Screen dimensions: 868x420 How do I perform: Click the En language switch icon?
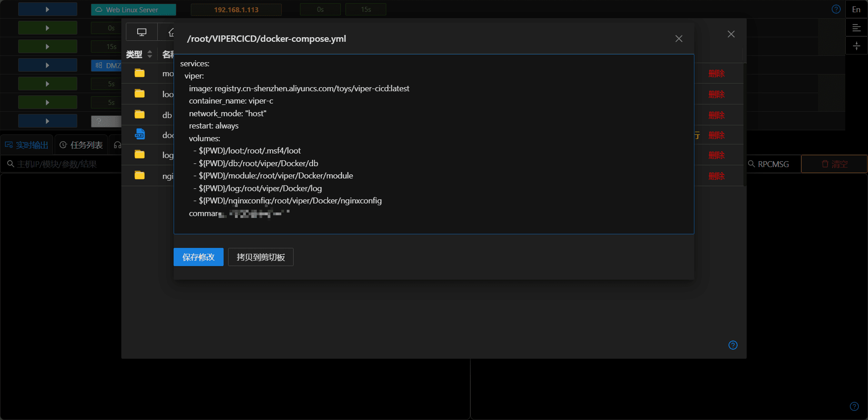(856, 9)
